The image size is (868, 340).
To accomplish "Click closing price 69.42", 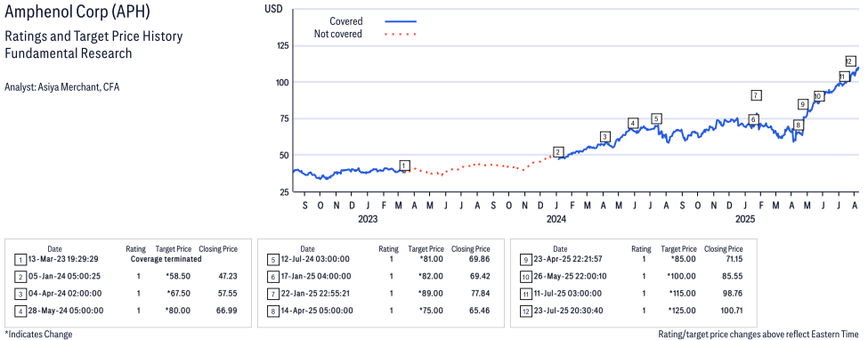I will pos(479,276).
